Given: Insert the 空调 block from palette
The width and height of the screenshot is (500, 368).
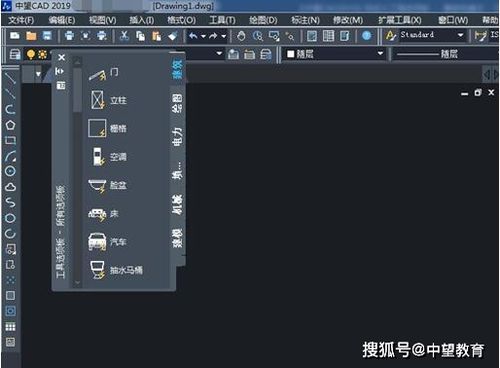Looking at the screenshot, I should pyautogui.click(x=109, y=157).
